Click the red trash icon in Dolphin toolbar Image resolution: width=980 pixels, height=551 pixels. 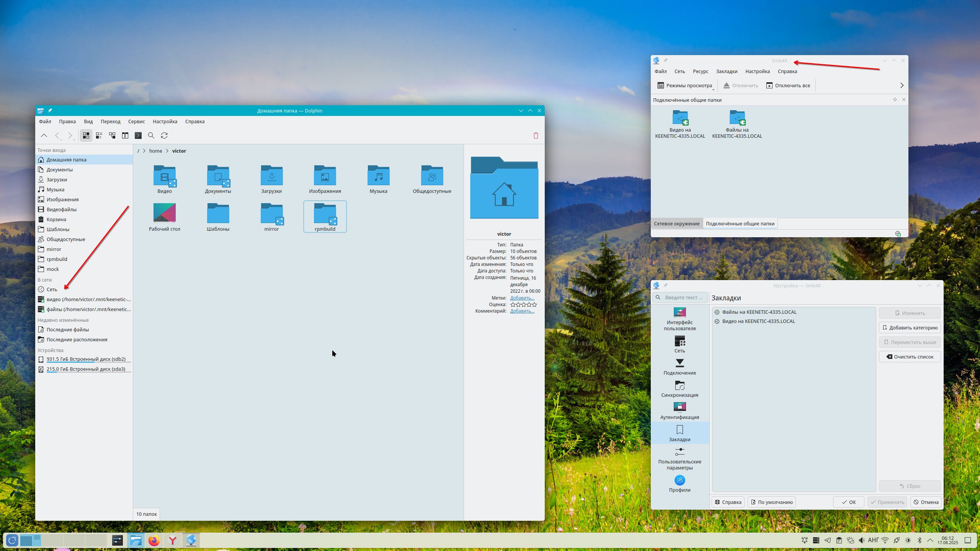pos(536,135)
